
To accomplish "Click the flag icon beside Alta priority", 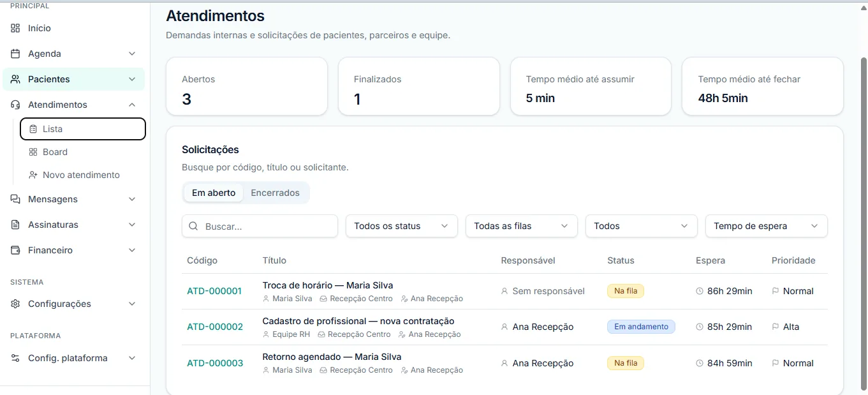I will pos(776,327).
